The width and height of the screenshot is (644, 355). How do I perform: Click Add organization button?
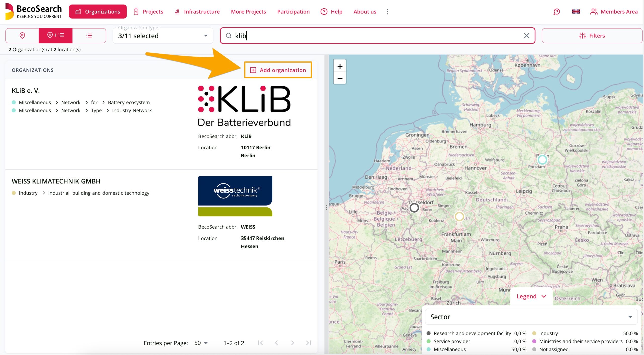[278, 70]
